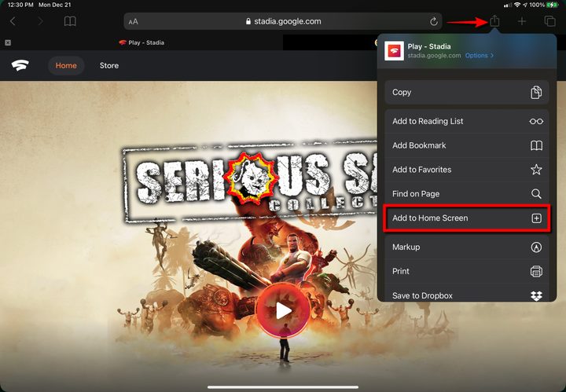Tap the Safari forward arrow
Viewport: 566px width, 392px height.
tap(40, 21)
